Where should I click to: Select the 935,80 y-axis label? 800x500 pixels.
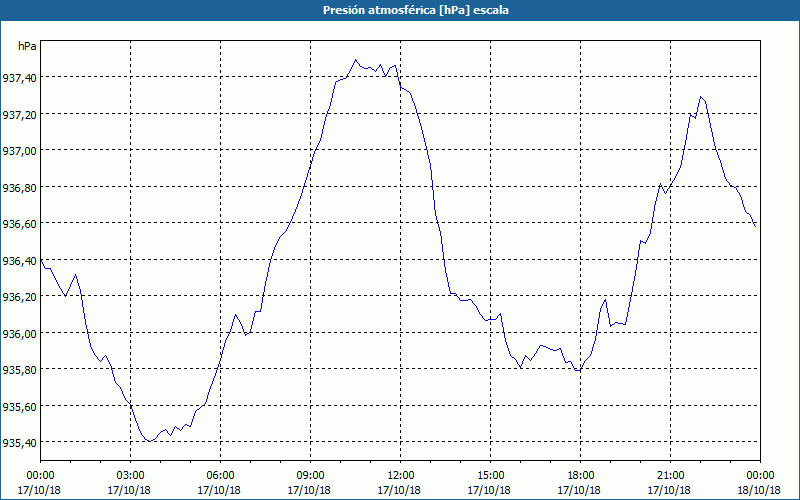[19, 370]
